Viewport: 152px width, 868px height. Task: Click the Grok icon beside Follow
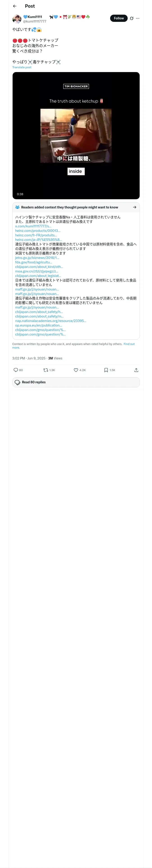[132, 18]
